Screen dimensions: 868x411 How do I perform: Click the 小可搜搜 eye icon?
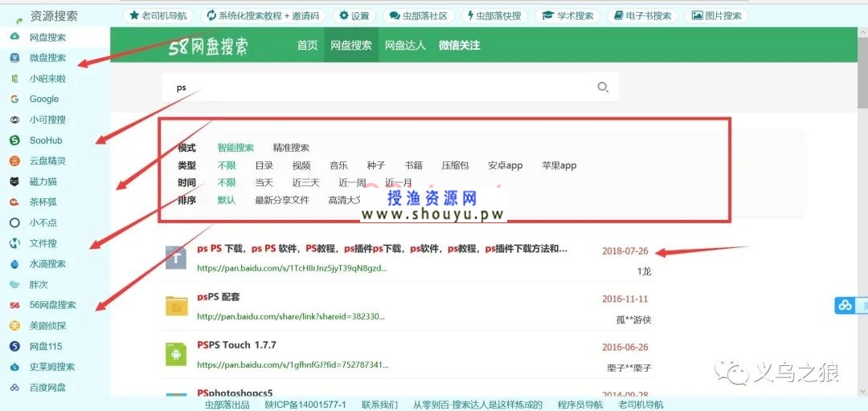pyautogui.click(x=15, y=120)
